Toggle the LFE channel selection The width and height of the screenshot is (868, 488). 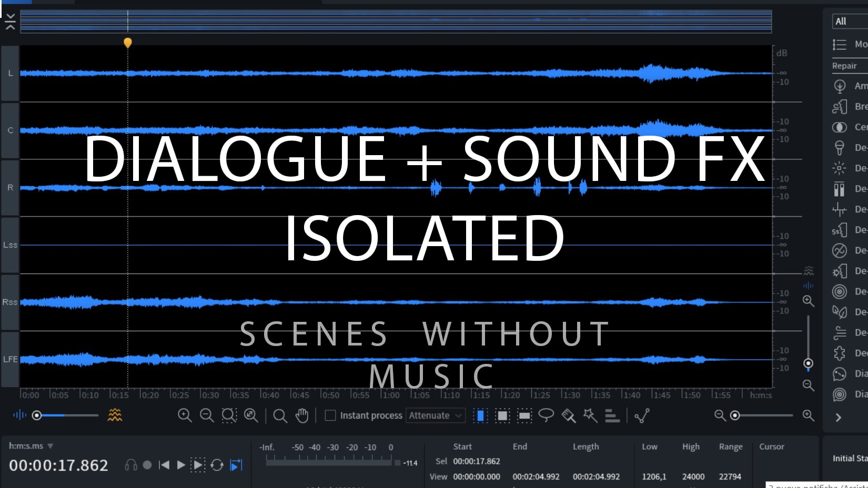(x=10, y=359)
